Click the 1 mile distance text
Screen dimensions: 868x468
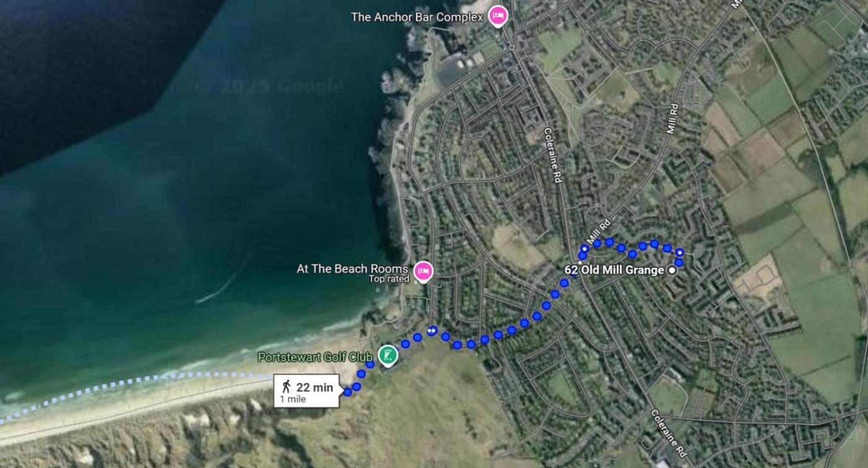click(x=293, y=399)
